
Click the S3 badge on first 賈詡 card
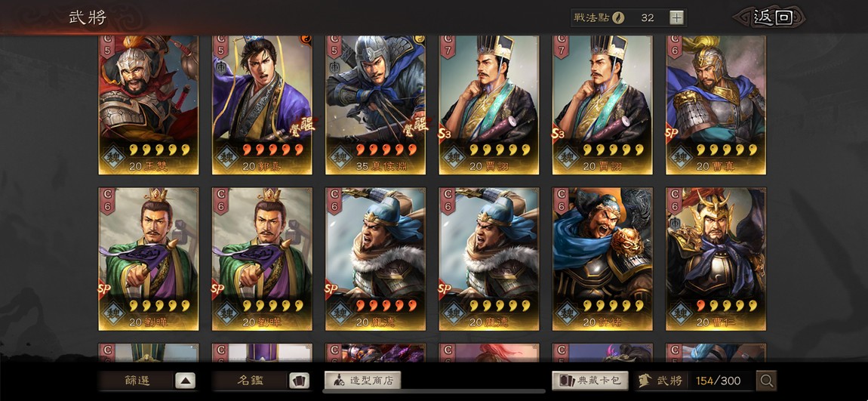[x=445, y=134]
